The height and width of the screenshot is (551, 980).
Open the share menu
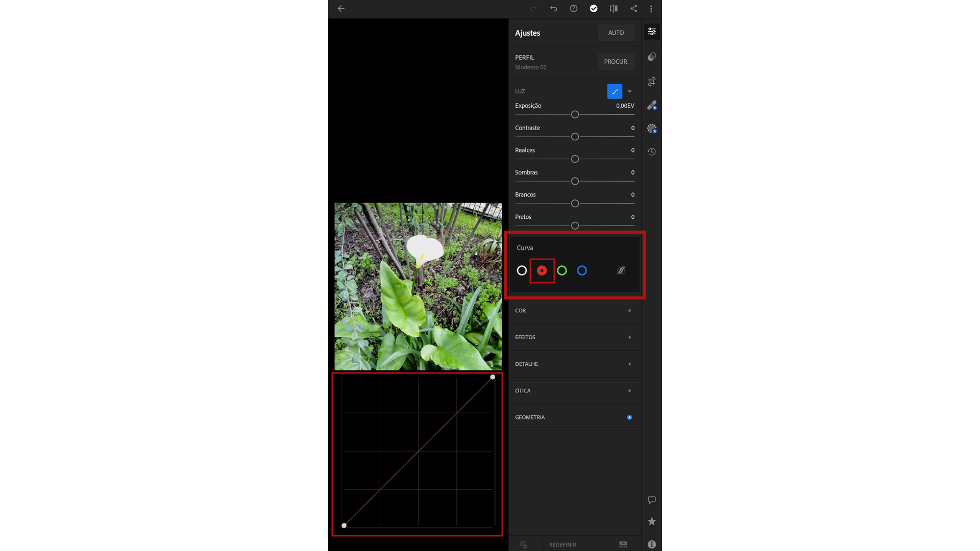(x=633, y=9)
